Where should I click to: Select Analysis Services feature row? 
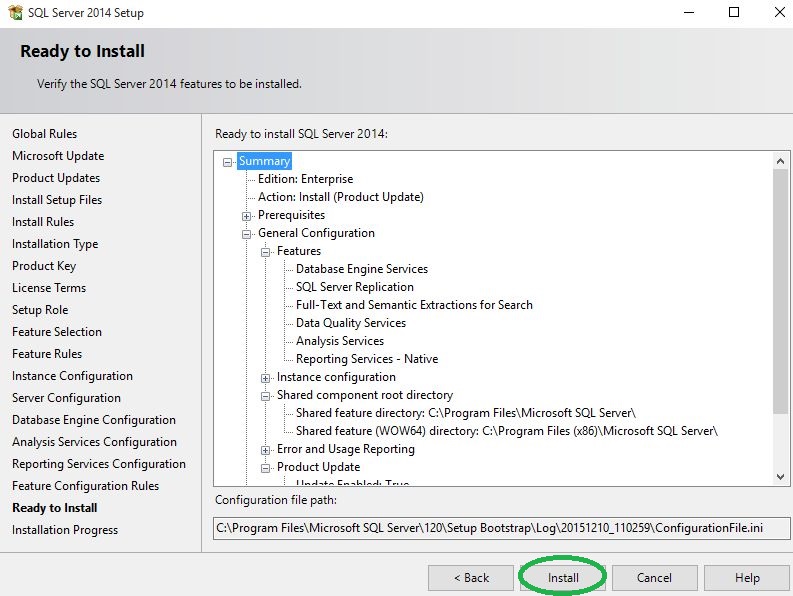coord(339,341)
